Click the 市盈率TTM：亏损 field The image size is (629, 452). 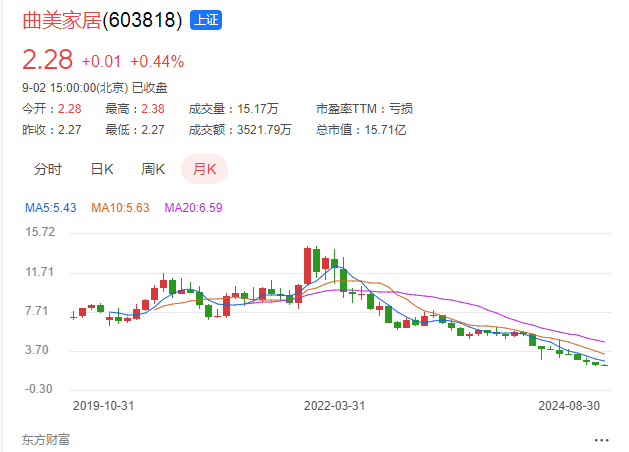365,109
